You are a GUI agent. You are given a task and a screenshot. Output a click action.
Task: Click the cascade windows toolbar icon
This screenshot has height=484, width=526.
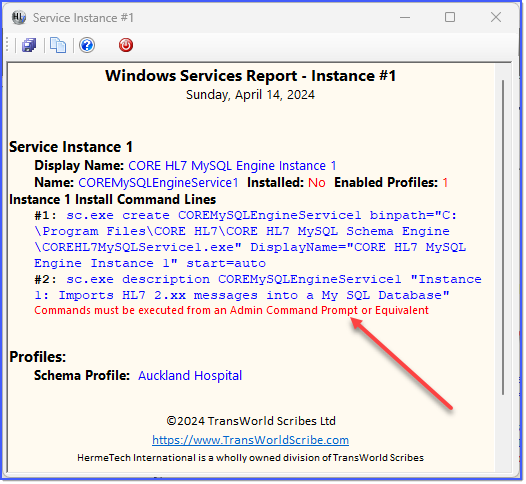(x=29, y=45)
